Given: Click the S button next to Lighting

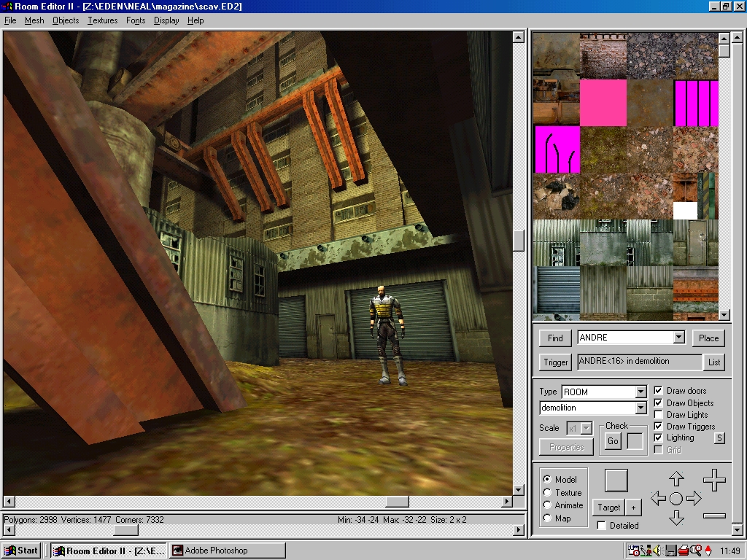Looking at the screenshot, I should [x=719, y=438].
